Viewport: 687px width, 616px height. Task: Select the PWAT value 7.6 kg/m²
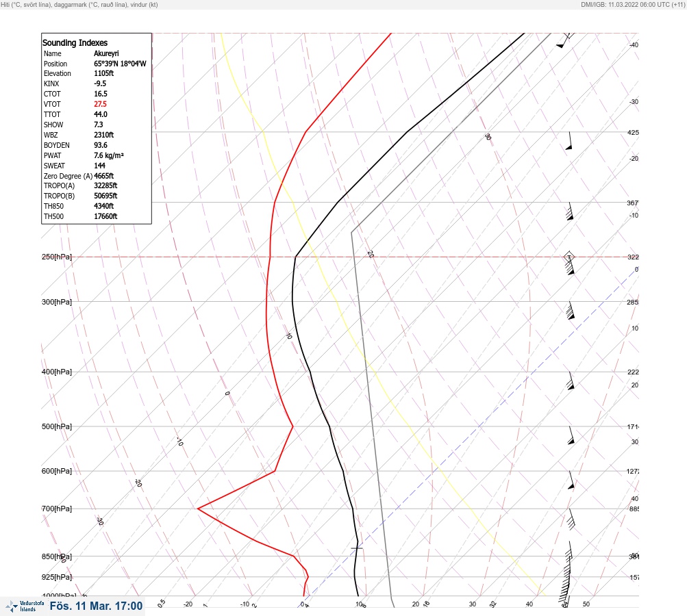tap(109, 155)
